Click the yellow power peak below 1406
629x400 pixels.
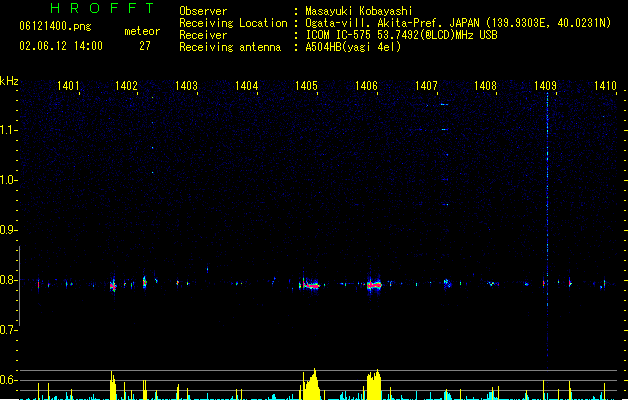click(x=374, y=385)
